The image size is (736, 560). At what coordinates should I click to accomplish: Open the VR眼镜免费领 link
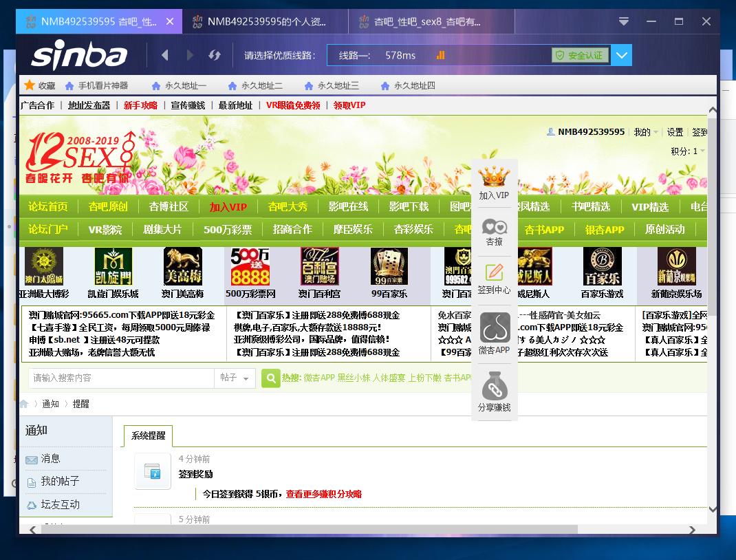click(293, 105)
